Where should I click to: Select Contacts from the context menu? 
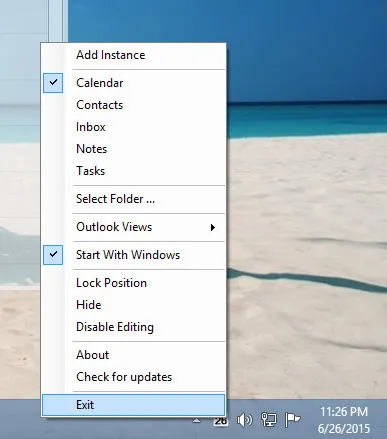[133, 105]
